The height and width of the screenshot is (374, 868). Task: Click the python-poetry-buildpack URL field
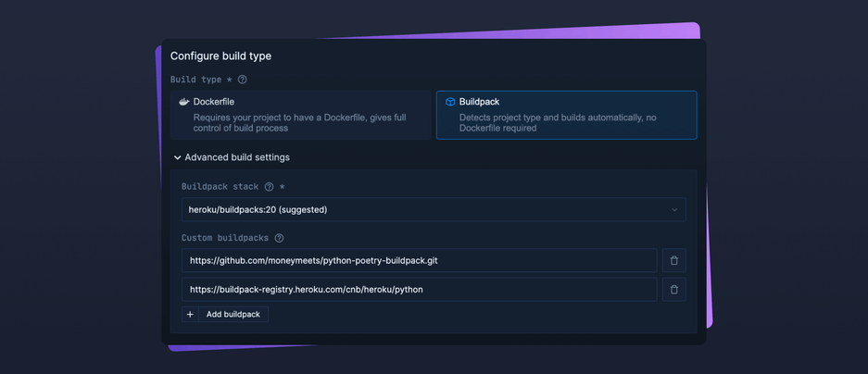point(419,260)
